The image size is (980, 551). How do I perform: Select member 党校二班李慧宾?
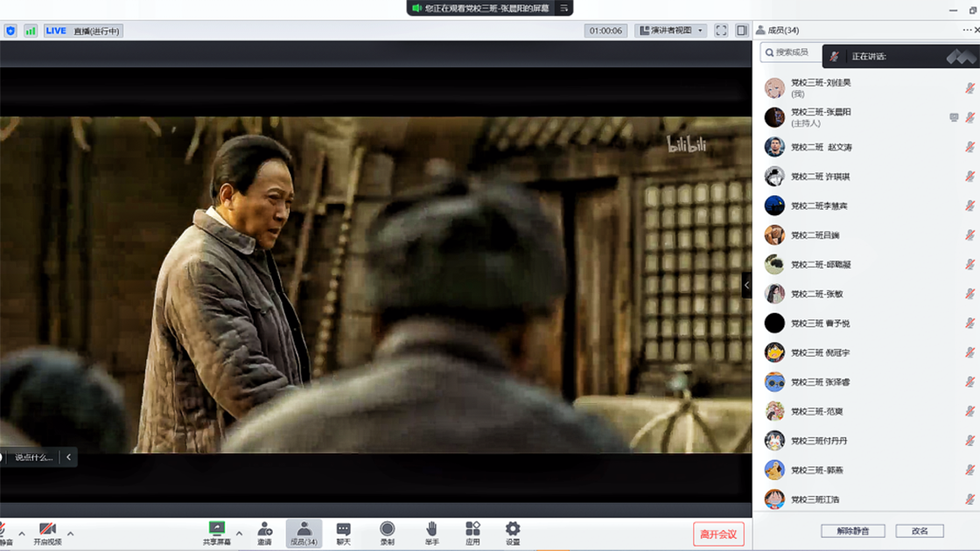click(865, 206)
